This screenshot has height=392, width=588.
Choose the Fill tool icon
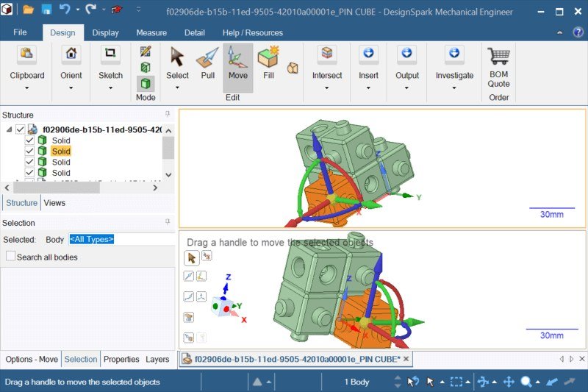(268, 63)
